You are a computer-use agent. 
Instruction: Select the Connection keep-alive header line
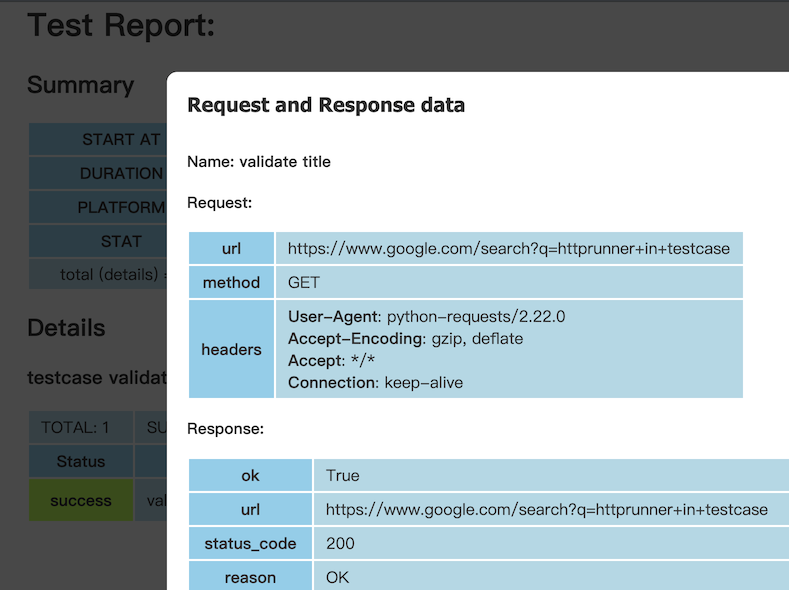tap(375, 383)
